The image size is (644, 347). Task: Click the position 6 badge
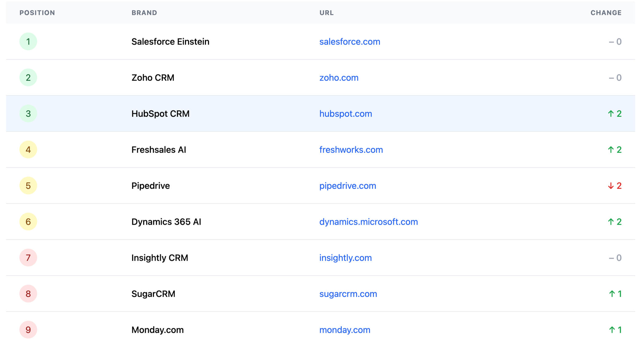click(x=28, y=222)
